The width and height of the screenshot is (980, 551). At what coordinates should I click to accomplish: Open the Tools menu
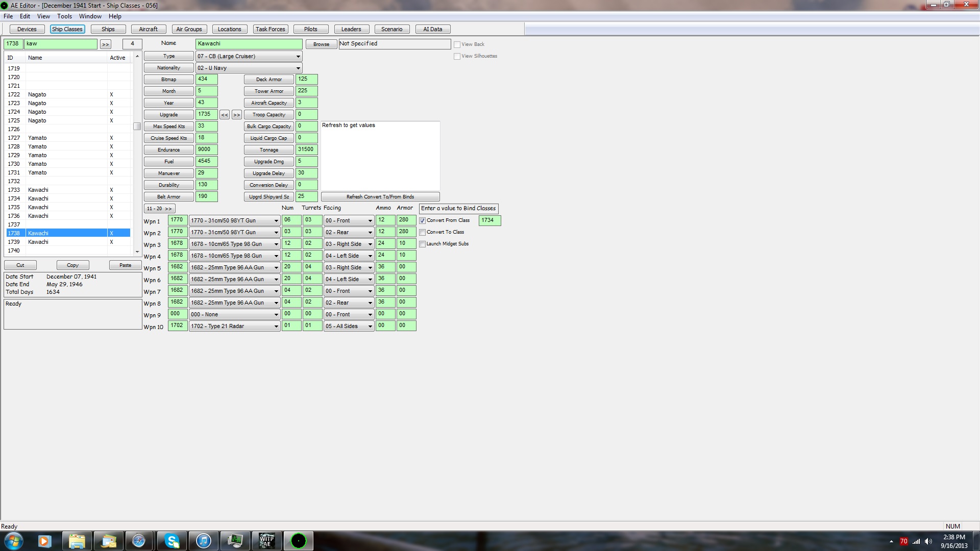[64, 16]
